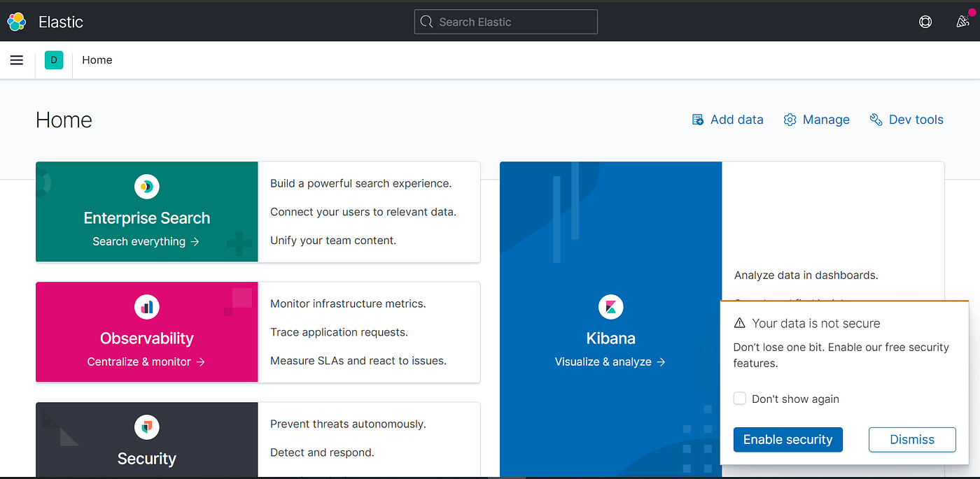980x479 pixels.
Task: Click the Manage gear icon
Action: [x=790, y=120]
